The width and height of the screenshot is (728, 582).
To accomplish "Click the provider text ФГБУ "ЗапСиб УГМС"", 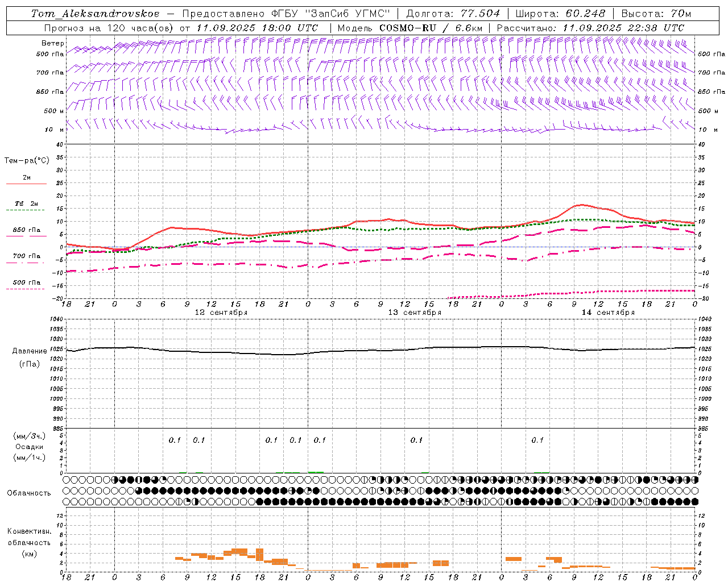I will pos(329,14).
